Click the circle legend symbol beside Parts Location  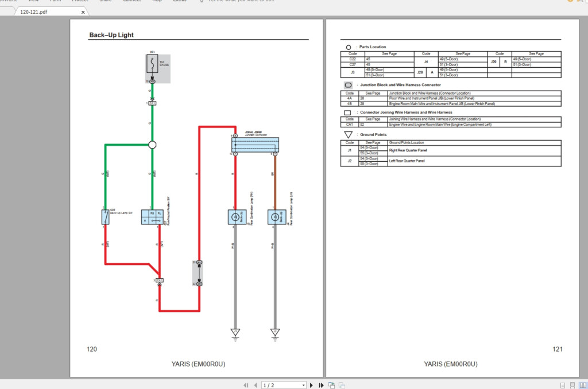349,47
